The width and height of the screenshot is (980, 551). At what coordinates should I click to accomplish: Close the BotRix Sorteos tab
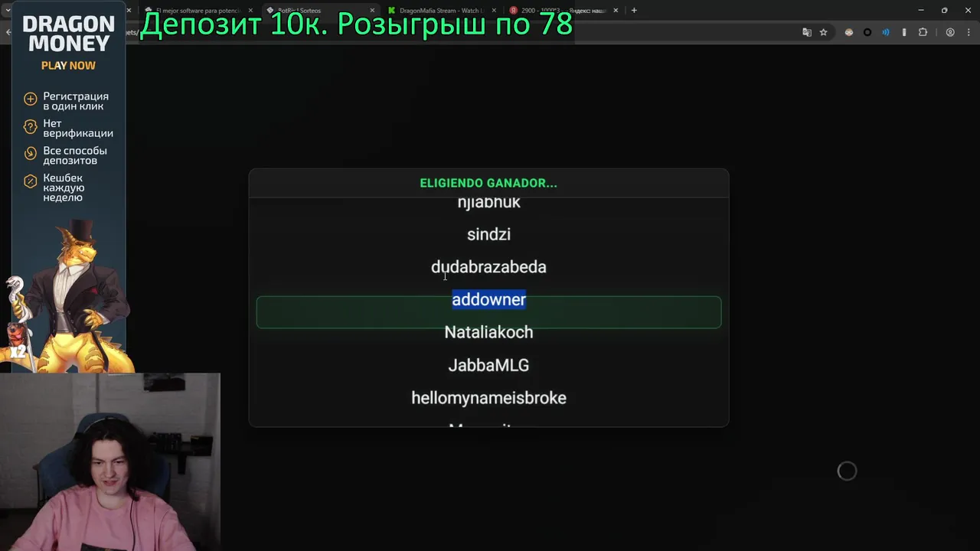pos(372,11)
